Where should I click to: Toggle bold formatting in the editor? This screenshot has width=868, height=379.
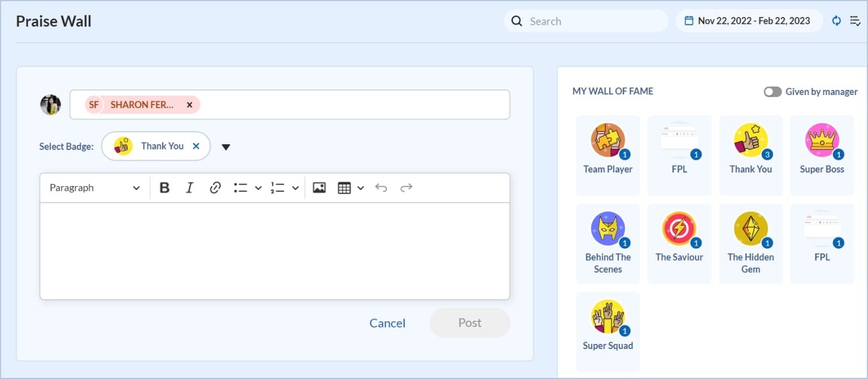[164, 188]
